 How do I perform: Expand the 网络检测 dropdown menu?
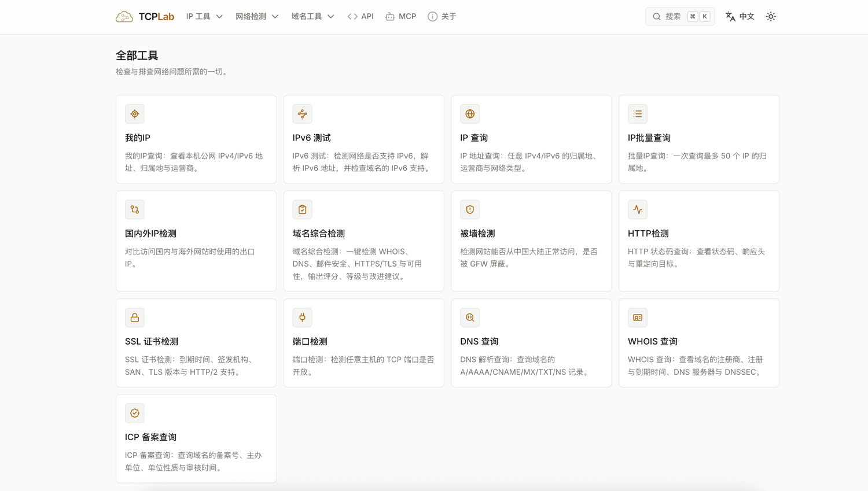coord(257,17)
